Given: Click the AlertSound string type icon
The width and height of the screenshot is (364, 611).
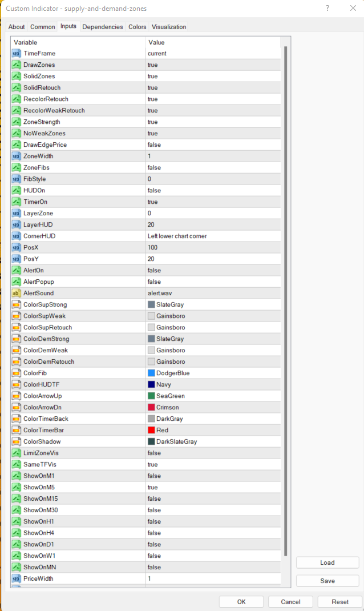Looking at the screenshot, I should 16,293.
